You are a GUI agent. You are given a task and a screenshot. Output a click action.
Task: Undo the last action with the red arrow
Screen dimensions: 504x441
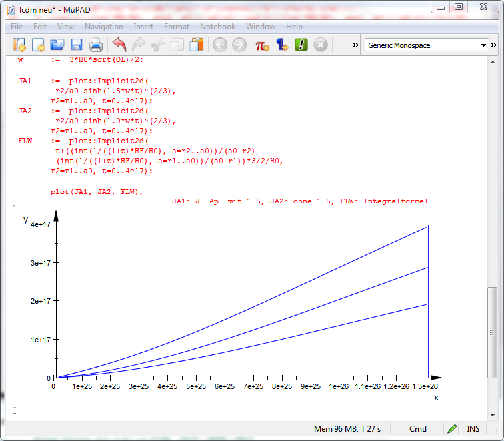119,45
